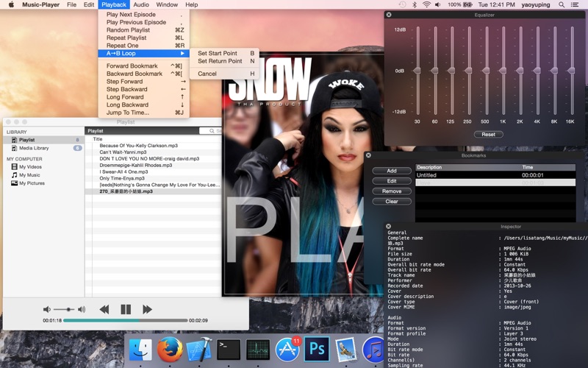Image resolution: width=588 pixels, height=368 pixels.
Task: Select Because Of You-Kelly Clarkson.mp3
Action: pos(154,145)
